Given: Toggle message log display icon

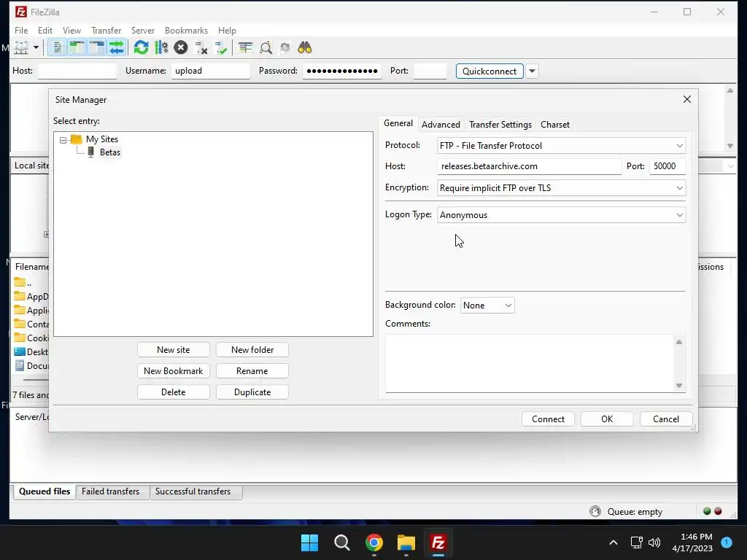Looking at the screenshot, I should (x=57, y=47).
